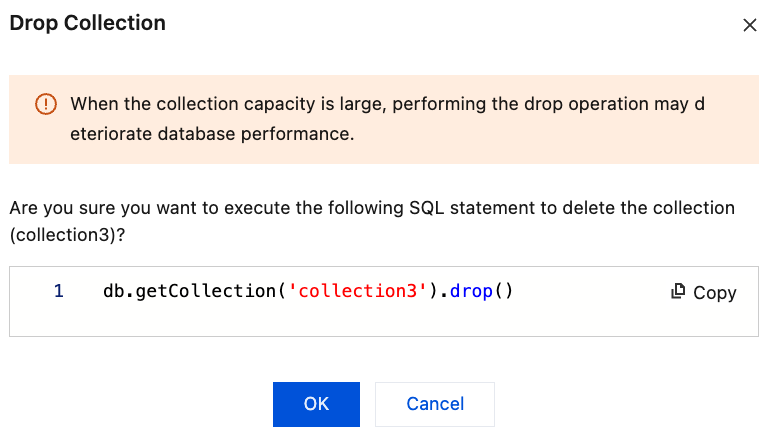Viewport: 774px width, 434px height.
Task: Click the confirmation question text
Action: click(x=372, y=221)
